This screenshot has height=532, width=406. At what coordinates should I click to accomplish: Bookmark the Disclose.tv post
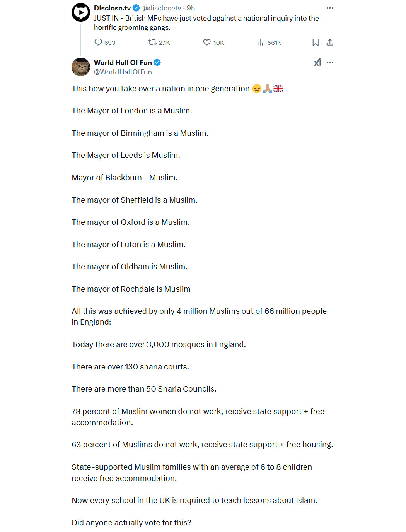(316, 43)
